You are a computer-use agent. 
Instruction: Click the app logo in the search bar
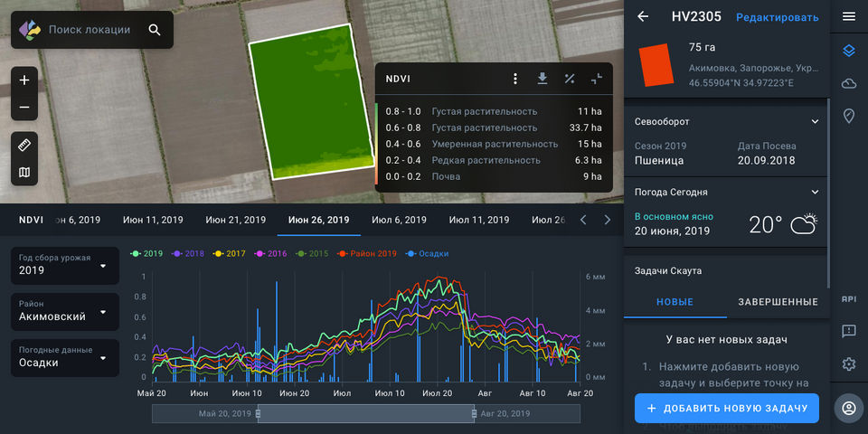[30, 30]
